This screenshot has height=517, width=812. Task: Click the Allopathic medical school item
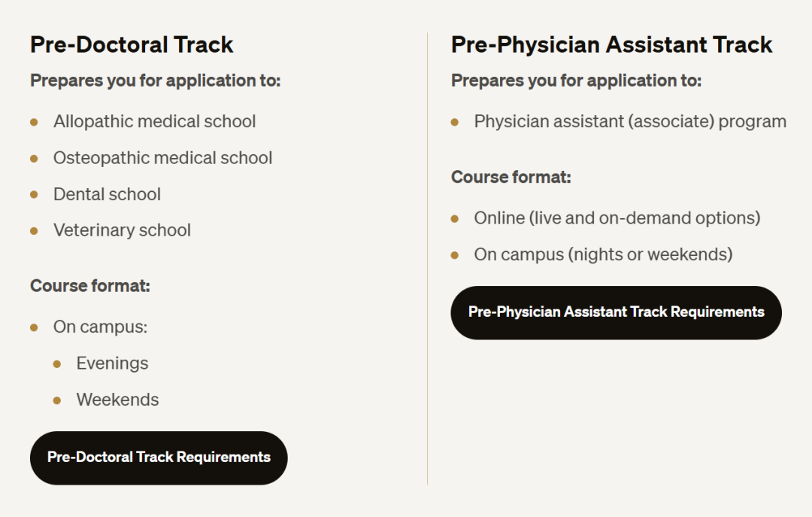pos(154,121)
